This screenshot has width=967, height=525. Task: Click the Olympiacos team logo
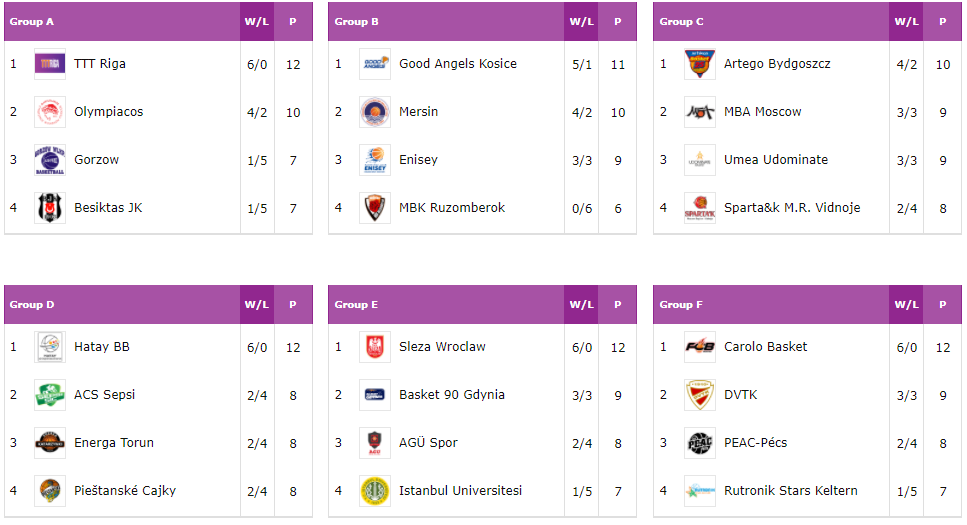tap(50, 112)
